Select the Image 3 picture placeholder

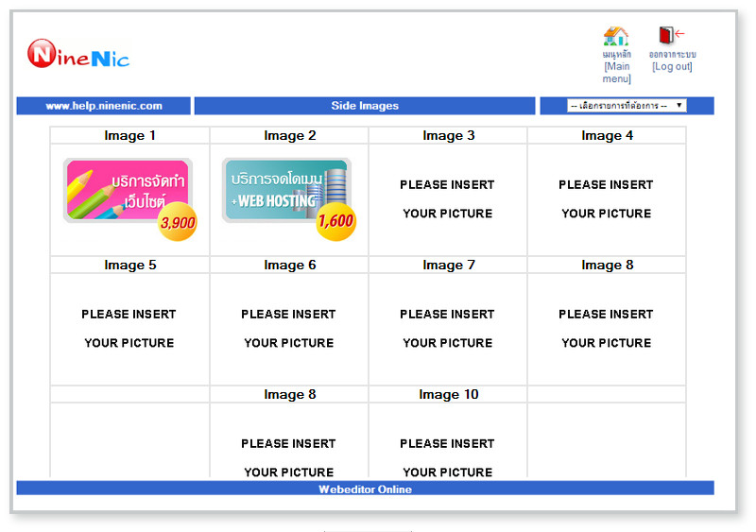point(447,199)
